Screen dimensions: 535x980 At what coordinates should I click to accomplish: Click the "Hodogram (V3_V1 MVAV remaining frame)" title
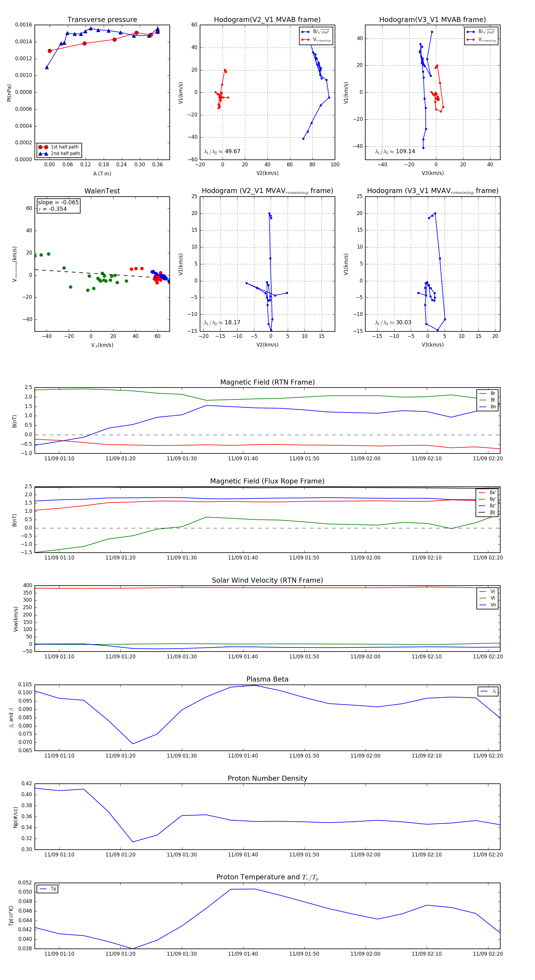coord(432,191)
